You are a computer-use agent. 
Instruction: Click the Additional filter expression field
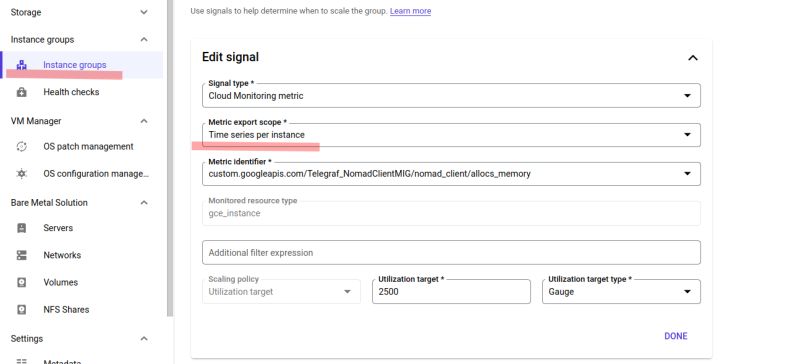pos(451,253)
